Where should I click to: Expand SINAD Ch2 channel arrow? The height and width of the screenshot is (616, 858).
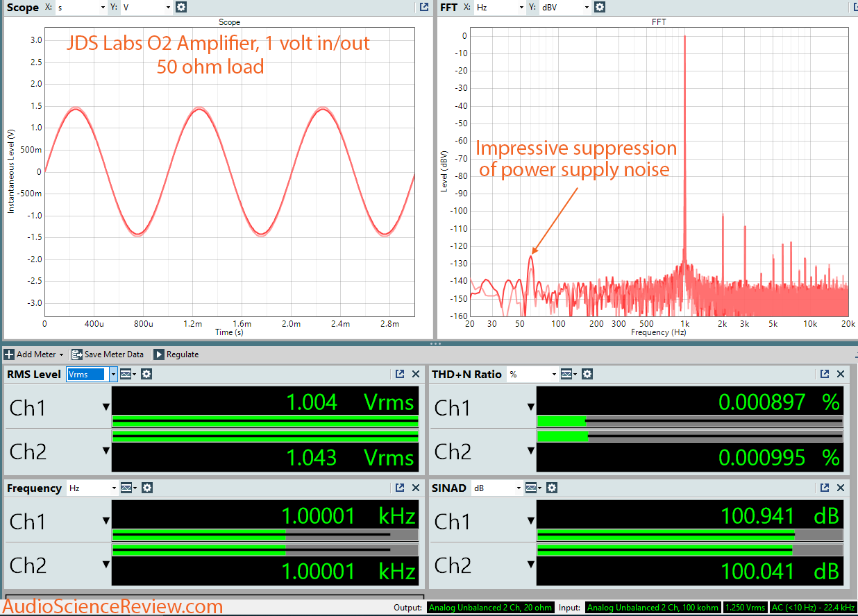click(531, 565)
